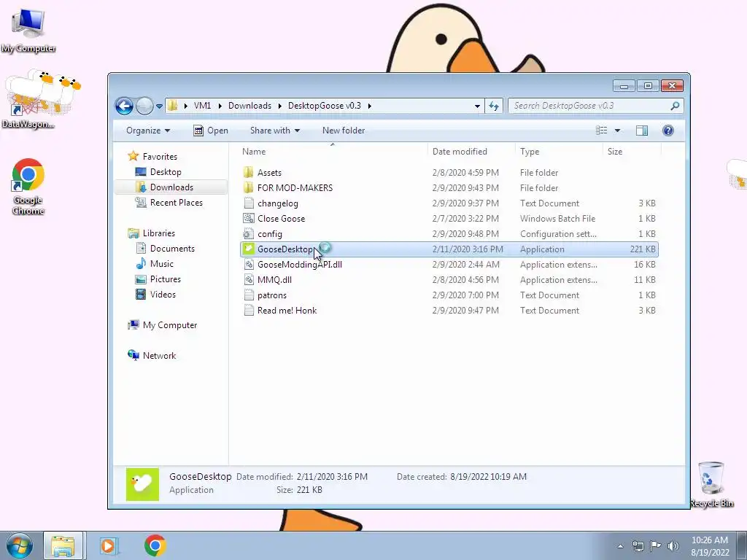Click the My Computer desktop icon
Image resolution: width=747 pixels, height=560 pixels.
[x=28, y=31]
